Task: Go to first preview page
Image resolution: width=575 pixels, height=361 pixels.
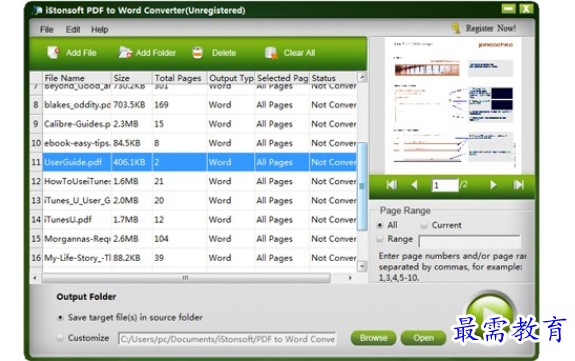Action: (392, 185)
